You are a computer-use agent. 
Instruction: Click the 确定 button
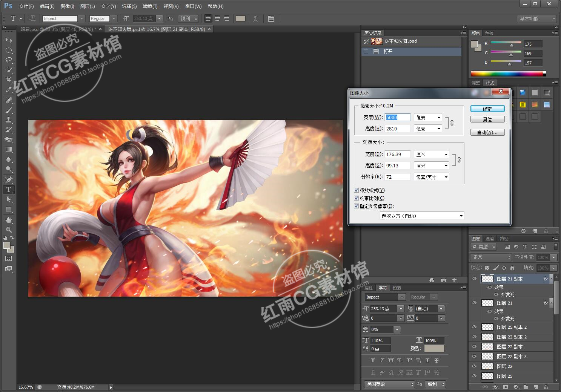[x=487, y=109]
